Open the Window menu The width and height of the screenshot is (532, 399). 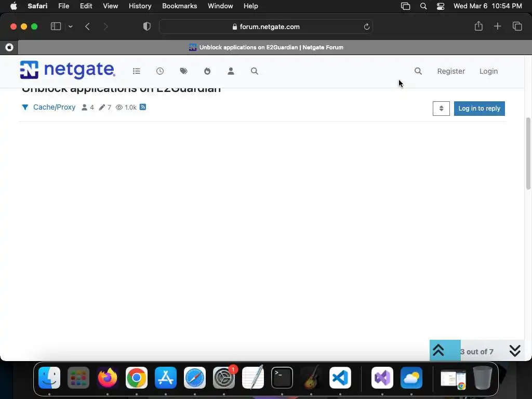tap(220, 6)
